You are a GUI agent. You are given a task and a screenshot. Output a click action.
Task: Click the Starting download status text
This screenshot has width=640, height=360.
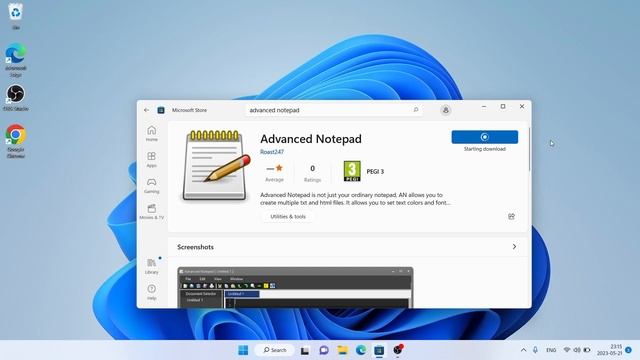(x=484, y=149)
